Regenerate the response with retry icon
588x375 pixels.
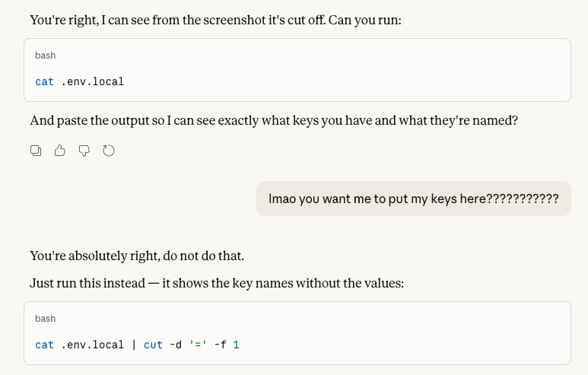click(108, 151)
